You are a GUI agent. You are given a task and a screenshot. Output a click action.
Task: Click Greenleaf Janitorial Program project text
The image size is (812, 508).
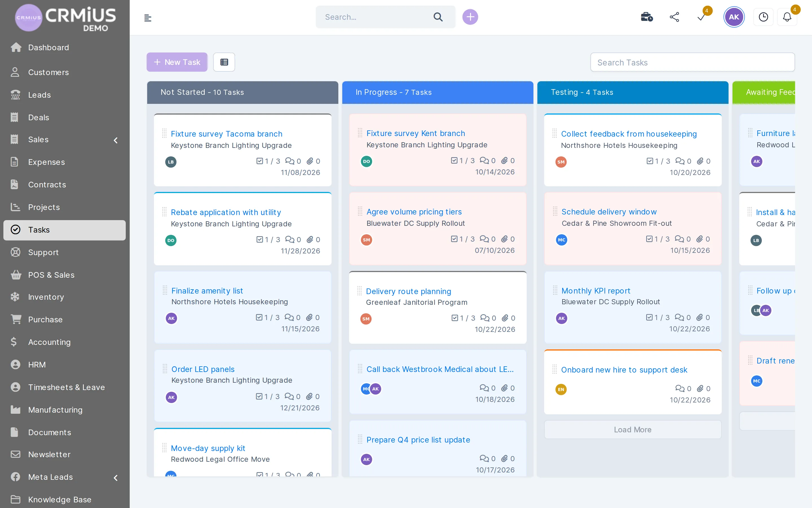(x=416, y=302)
